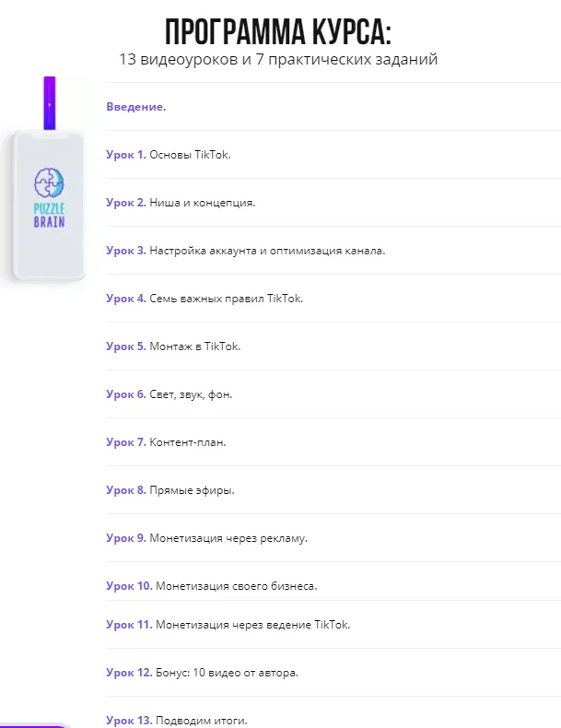
Task: Click the purple bar above the phone
Action: 50,103
